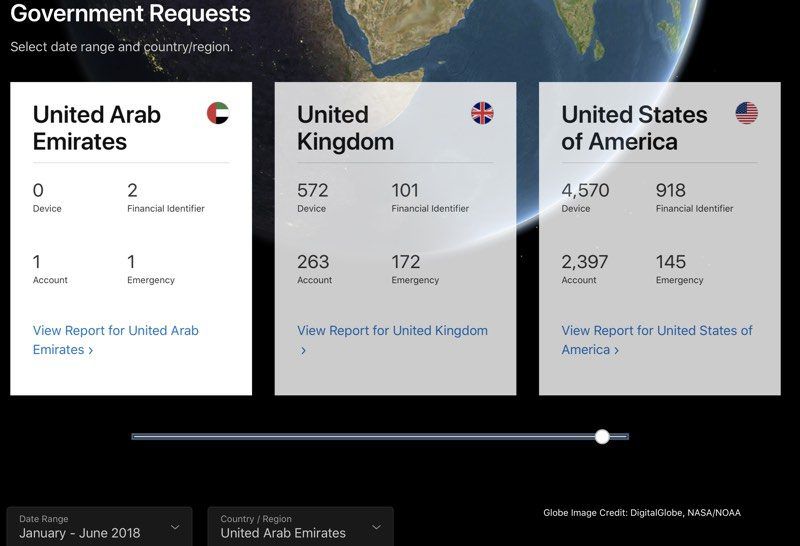Select the United States of America card heading
This screenshot has height=546, width=800.
634,128
